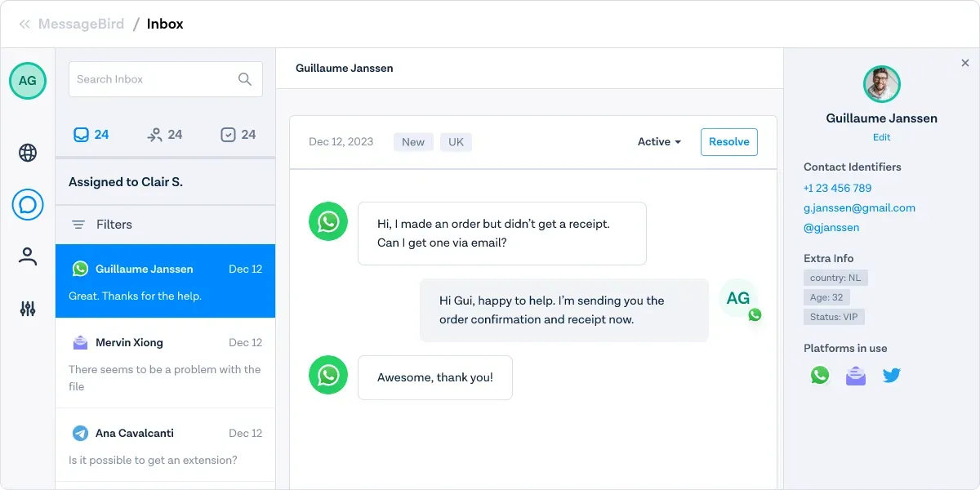The image size is (980, 490).
Task: Click the email envelope icon under Platforms in use
Action: pos(855,376)
